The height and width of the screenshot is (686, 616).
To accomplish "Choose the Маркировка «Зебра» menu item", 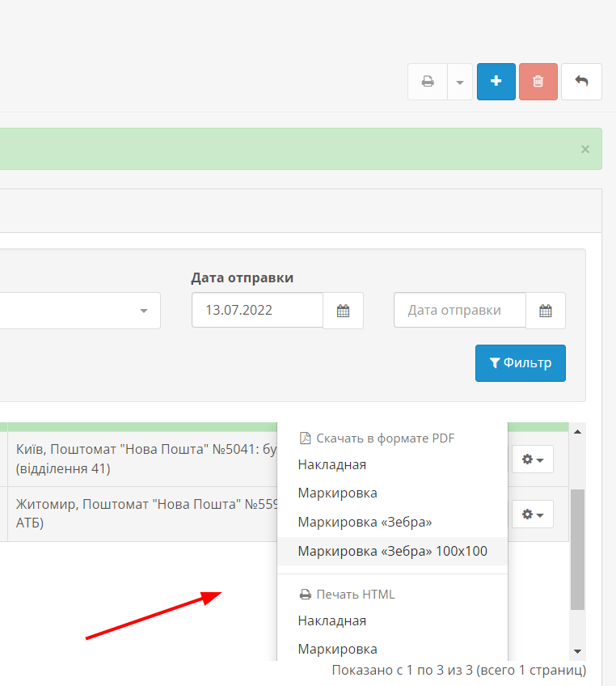I will pos(365,523).
